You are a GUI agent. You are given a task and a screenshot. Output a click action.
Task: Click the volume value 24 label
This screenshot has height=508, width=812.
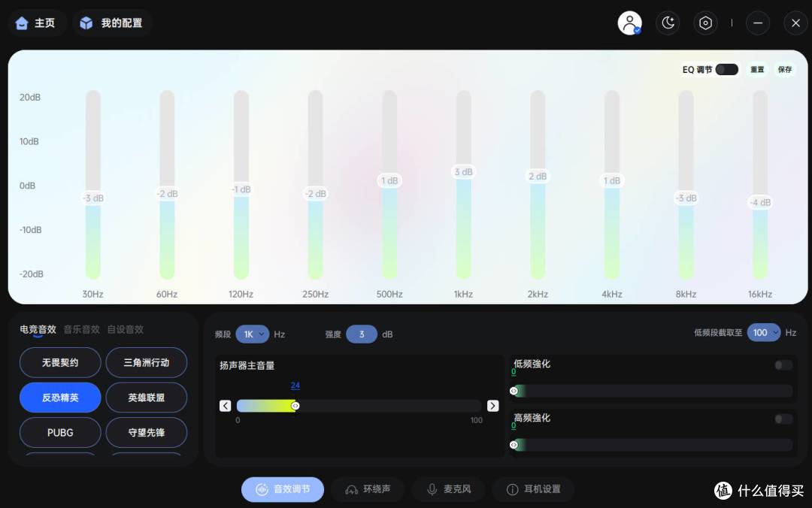[295, 386]
